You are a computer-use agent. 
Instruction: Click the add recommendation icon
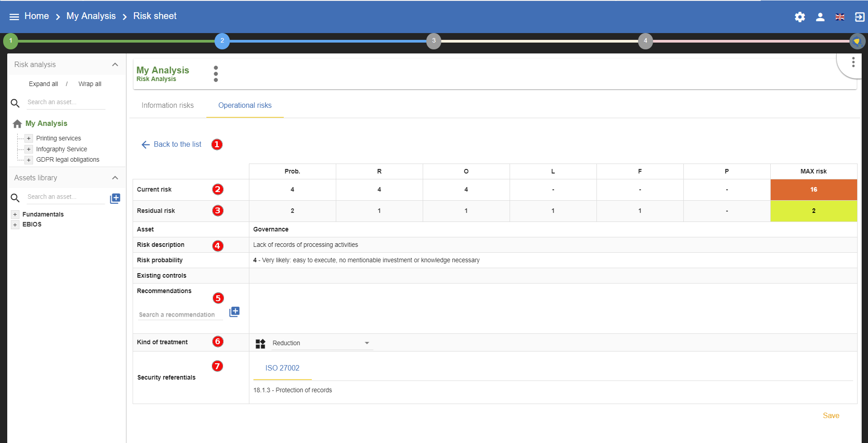(234, 312)
